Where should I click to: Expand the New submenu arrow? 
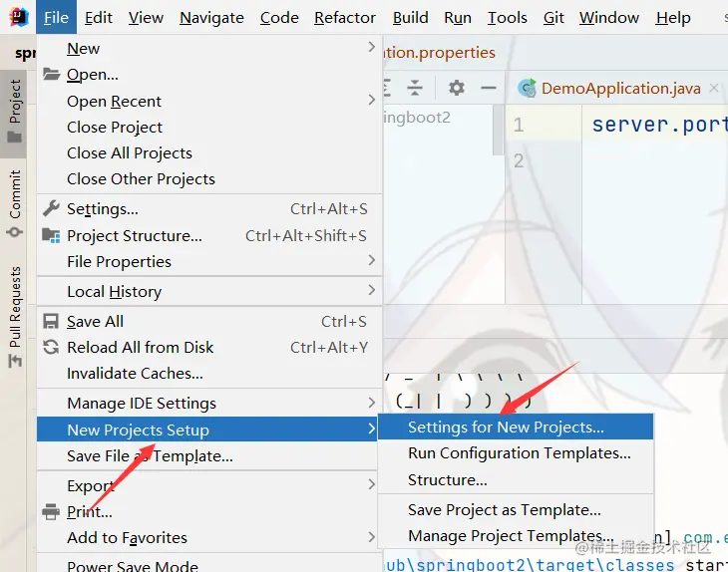tap(371, 47)
